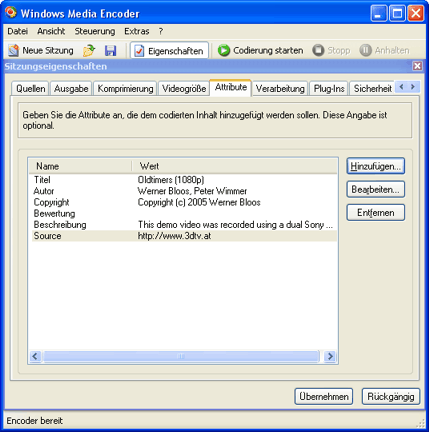Screen dimensions: 429x432
Task: Select the Autor attribute row
Action: 184,191
